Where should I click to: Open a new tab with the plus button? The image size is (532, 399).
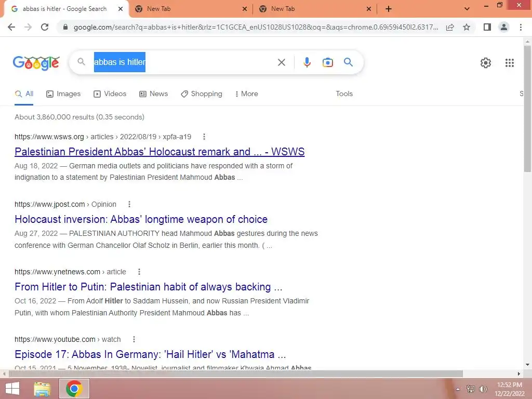coord(389,9)
